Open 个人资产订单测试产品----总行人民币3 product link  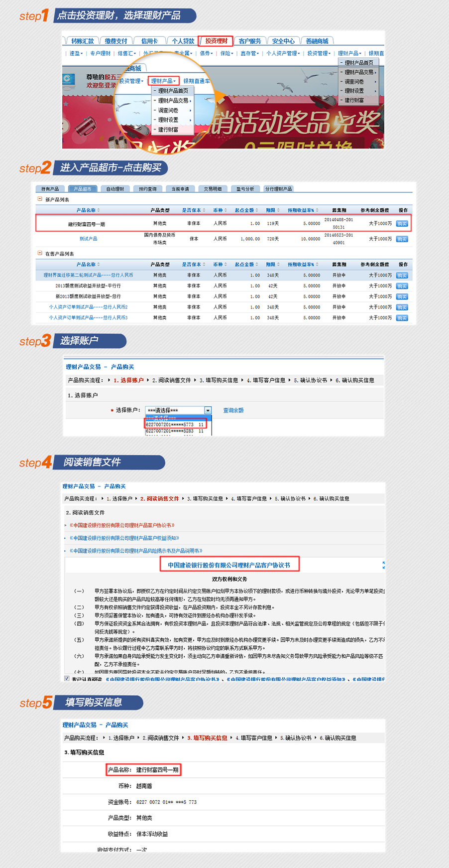tap(88, 317)
